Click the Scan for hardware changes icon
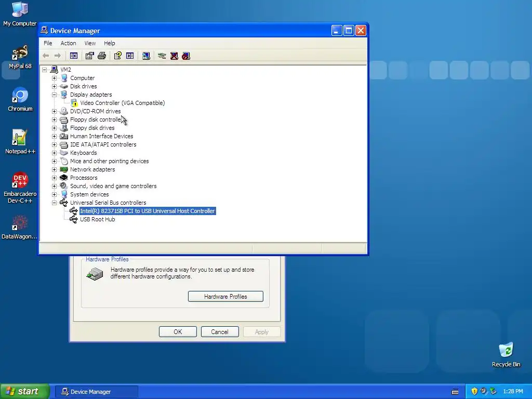The height and width of the screenshot is (399, 532). tap(146, 56)
